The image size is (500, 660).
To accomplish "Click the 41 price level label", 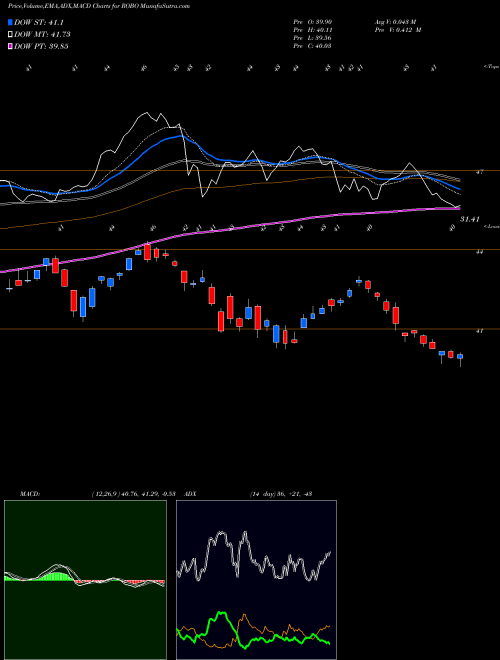I will coord(479,331).
